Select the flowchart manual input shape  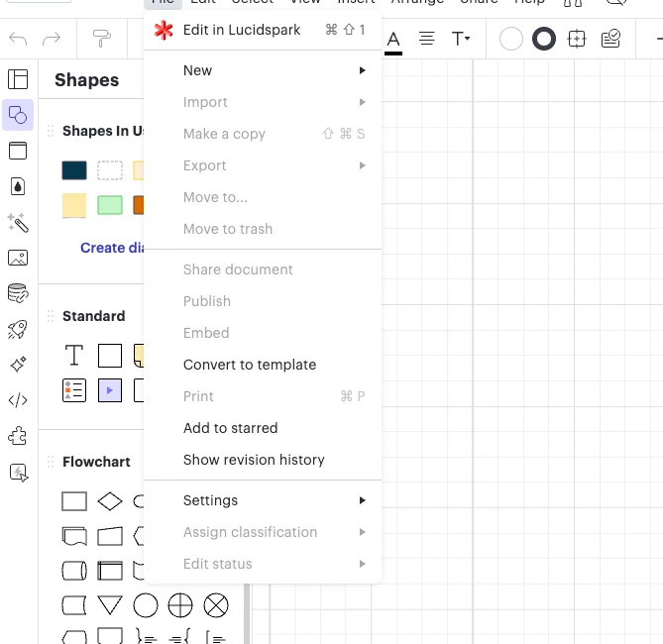[110, 536]
